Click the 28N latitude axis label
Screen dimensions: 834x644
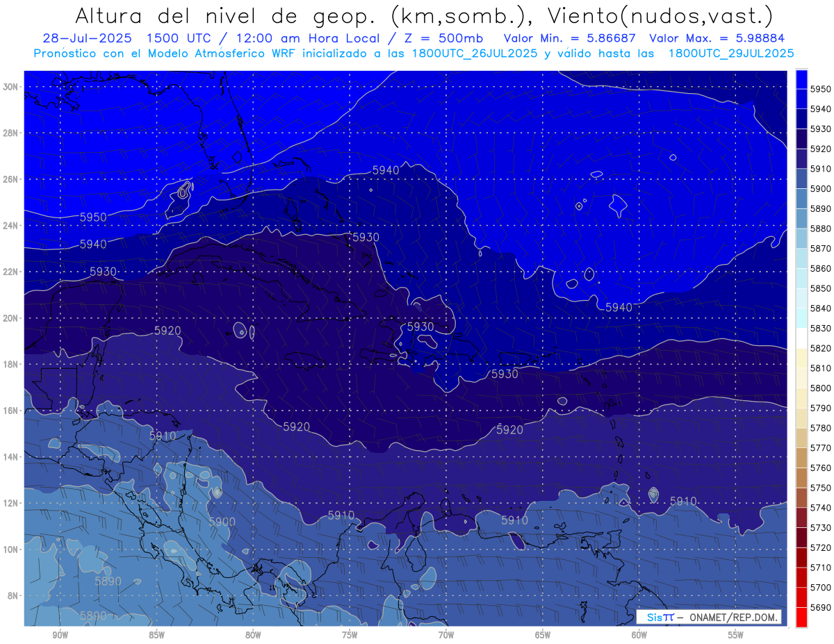[11, 133]
